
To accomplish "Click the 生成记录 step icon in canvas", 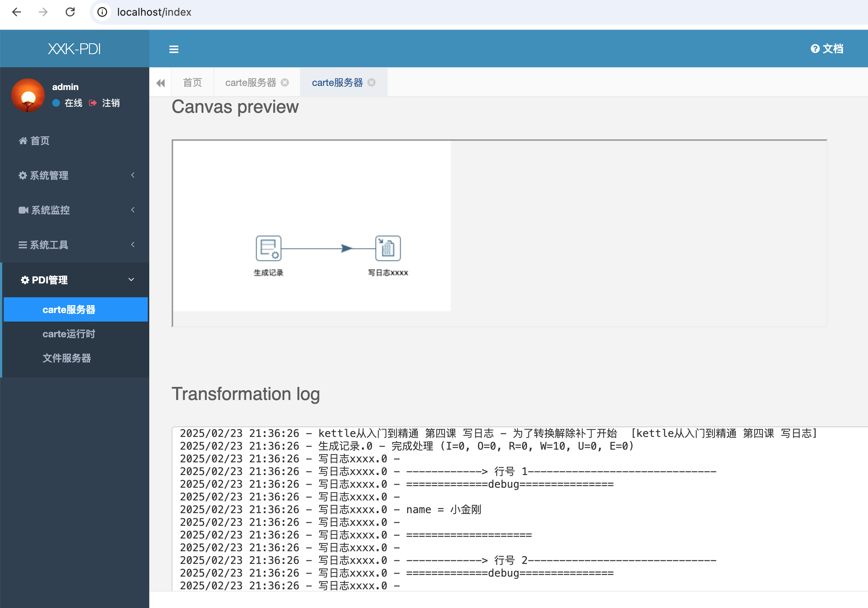I will click(268, 248).
